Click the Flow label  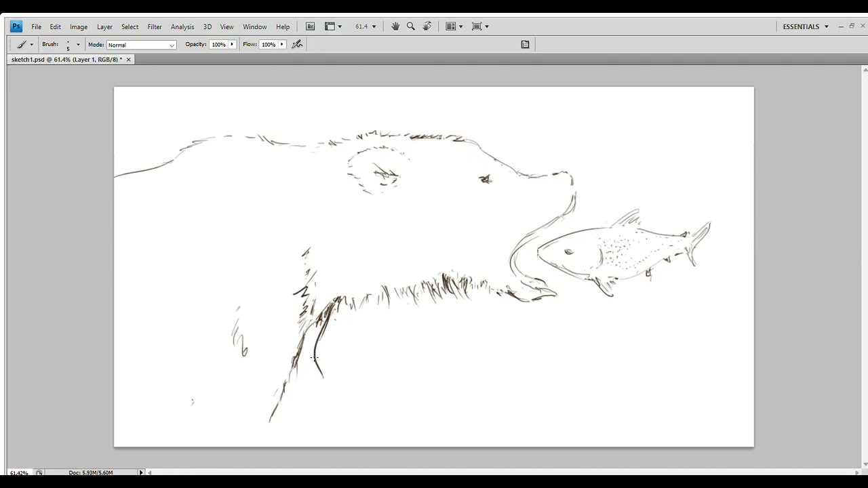(250, 45)
